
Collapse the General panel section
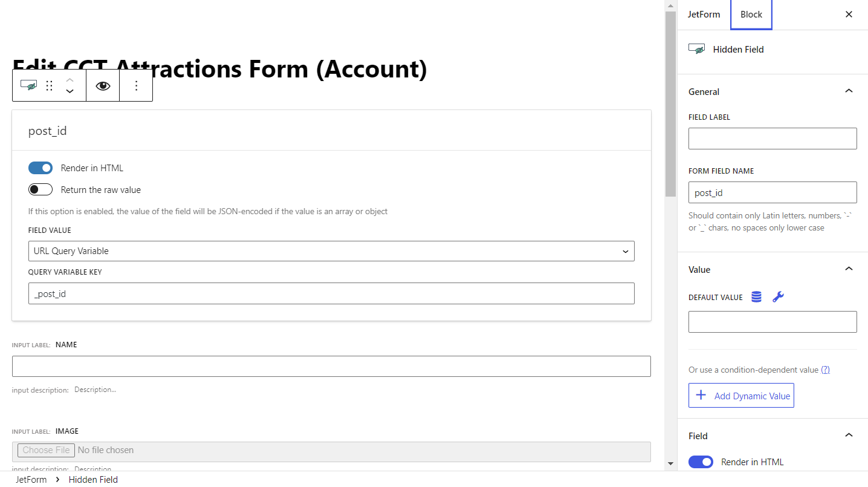pos(849,91)
